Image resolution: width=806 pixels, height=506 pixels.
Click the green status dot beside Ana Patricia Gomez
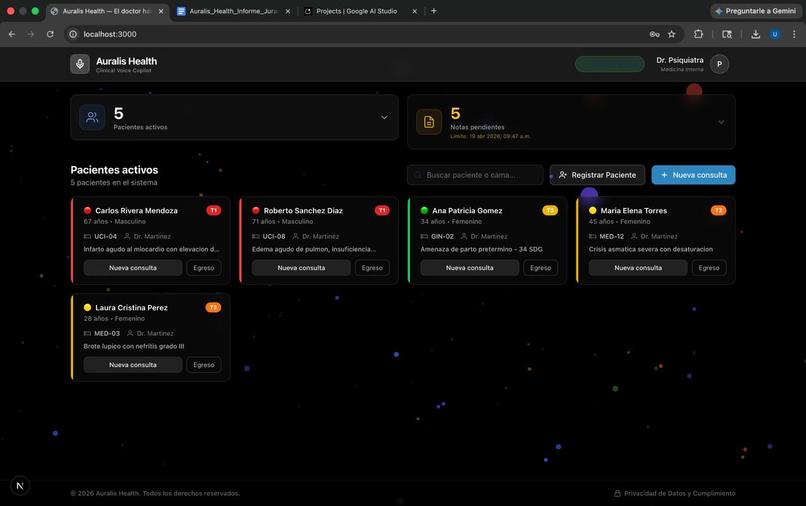point(424,210)
